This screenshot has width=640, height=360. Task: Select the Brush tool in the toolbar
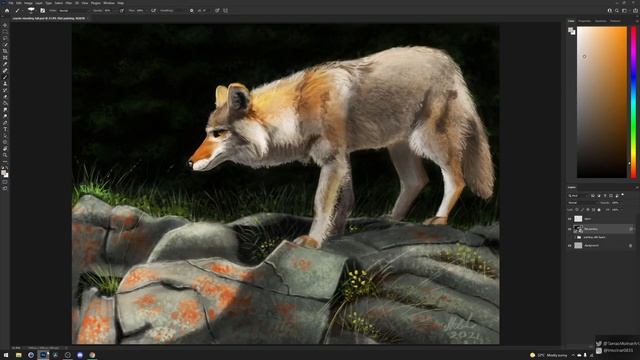point(5,77)
